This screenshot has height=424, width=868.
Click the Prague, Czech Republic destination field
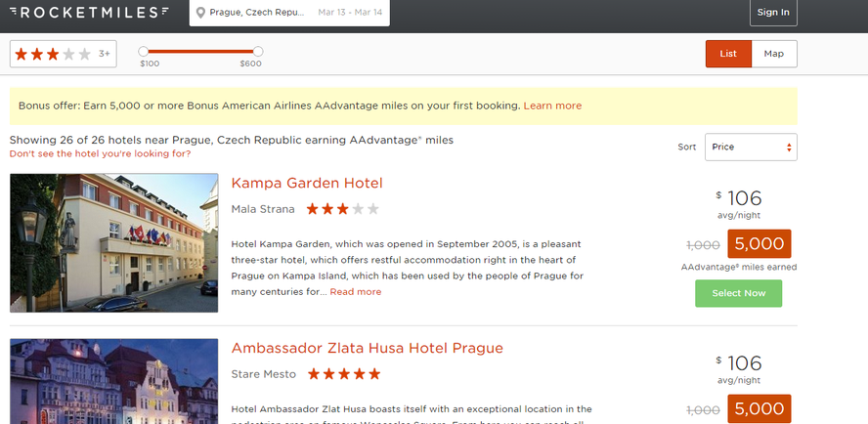[x=257, y=12]
